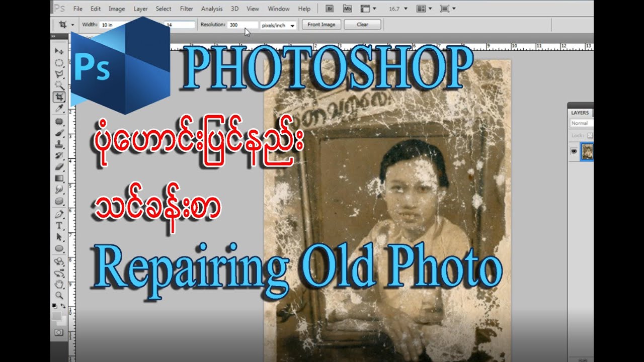Select the History Brush tool

point(59,155)
